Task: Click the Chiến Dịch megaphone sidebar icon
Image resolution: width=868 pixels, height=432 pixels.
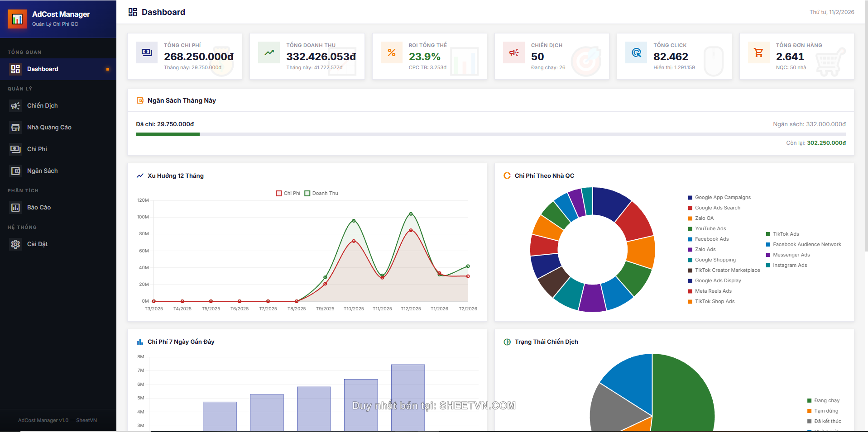Action: [15, 106]
